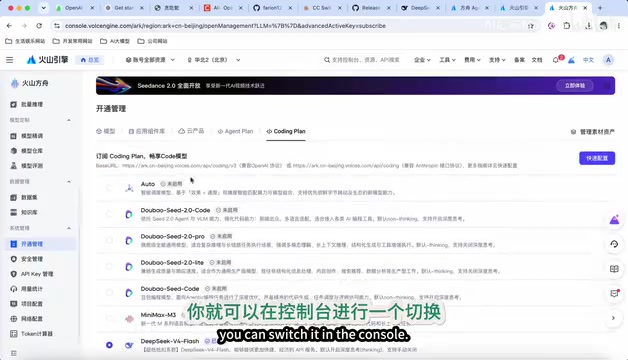Click the blue mountain icon beside the bell
The width and height of the screenshot is (628, 360).
point(572,60)
